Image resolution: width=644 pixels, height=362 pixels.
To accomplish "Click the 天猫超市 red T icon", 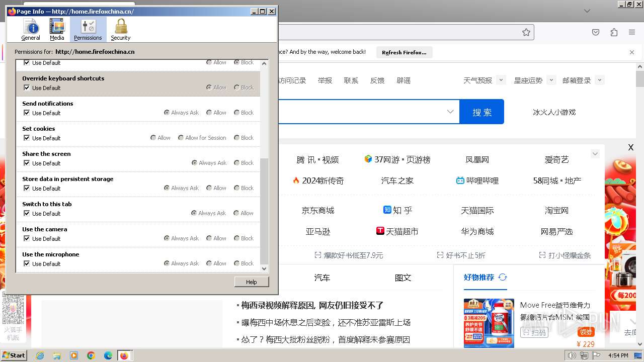I will 380,231.
